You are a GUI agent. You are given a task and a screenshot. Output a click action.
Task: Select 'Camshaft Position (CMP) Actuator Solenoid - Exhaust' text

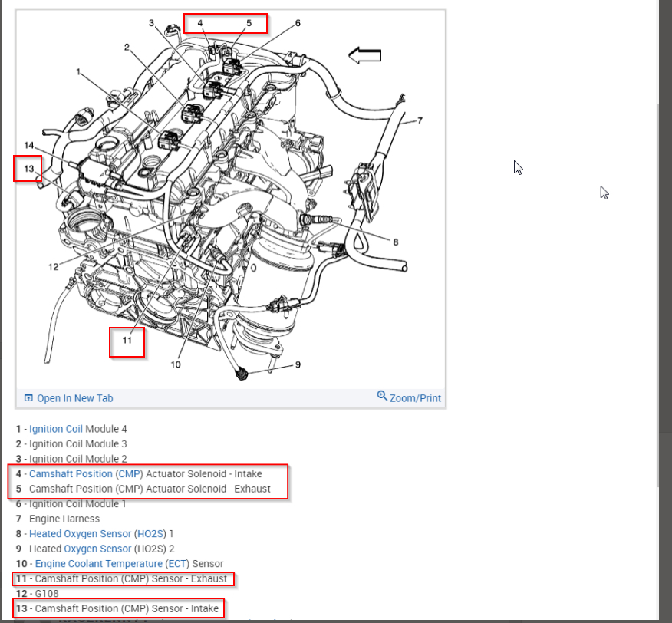point(150,489)
